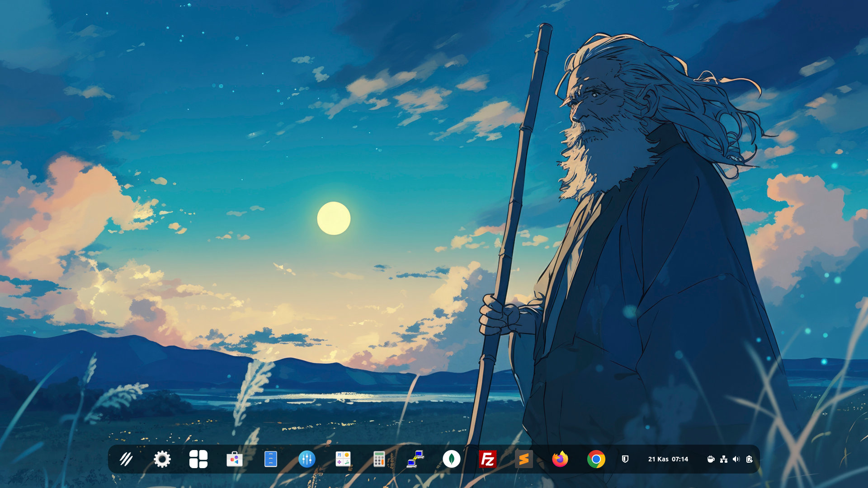Launch the blue audio mixer app
This screenshot has height=488, width=868.
307,459
